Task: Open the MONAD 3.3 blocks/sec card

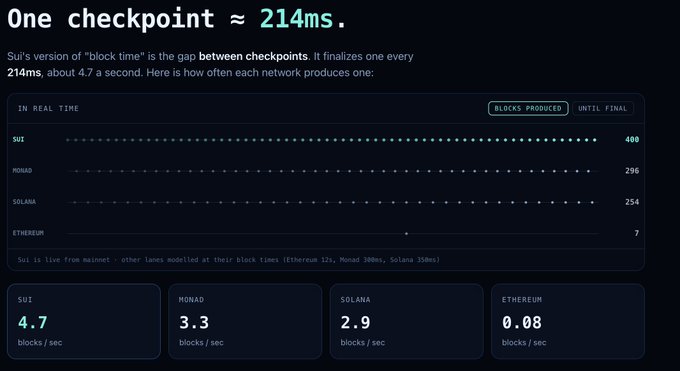Action: 245,322
